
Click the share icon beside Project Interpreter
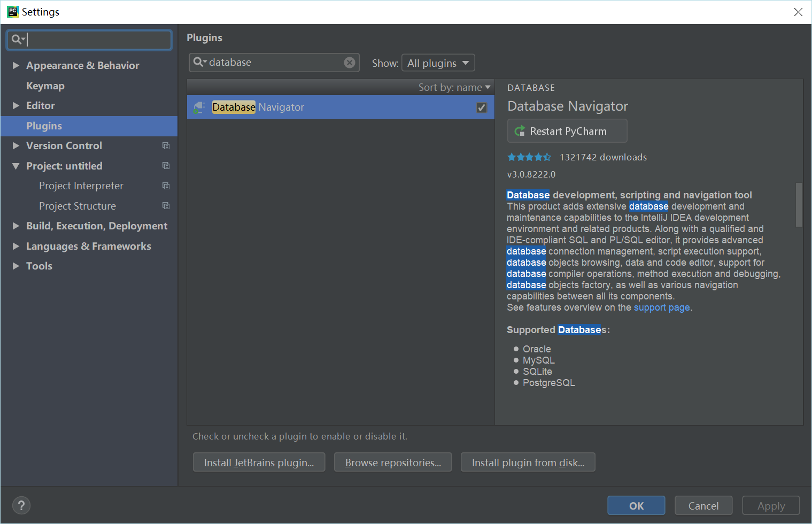click(166, 186)
